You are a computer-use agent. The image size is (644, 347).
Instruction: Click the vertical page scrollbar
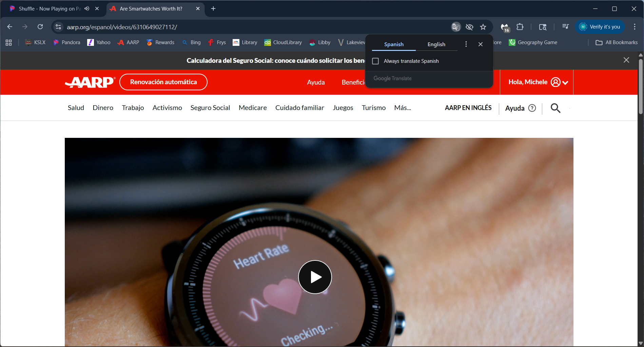pos(641,88)
